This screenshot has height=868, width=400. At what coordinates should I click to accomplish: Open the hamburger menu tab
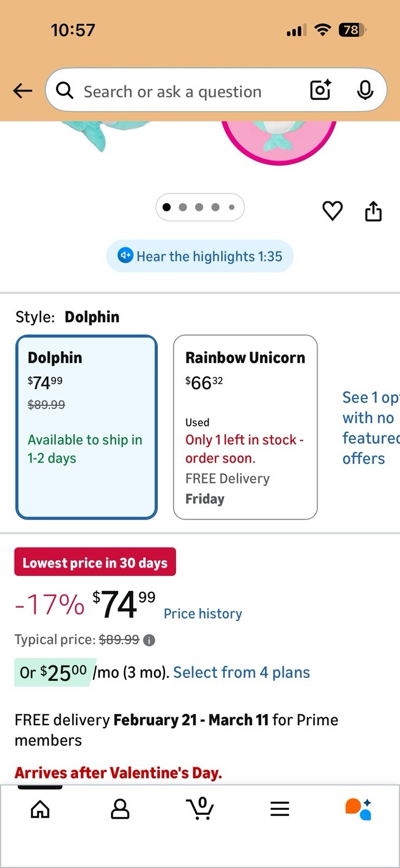[x=280, y=809]
